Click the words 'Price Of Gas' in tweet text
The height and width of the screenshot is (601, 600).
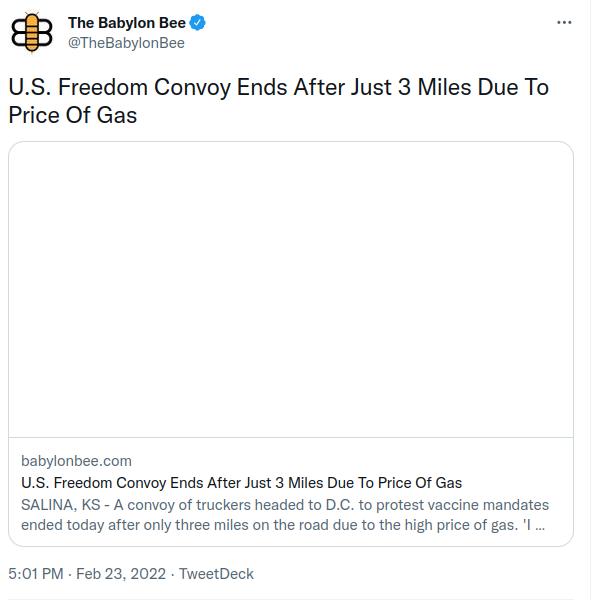tap(72, 115)
